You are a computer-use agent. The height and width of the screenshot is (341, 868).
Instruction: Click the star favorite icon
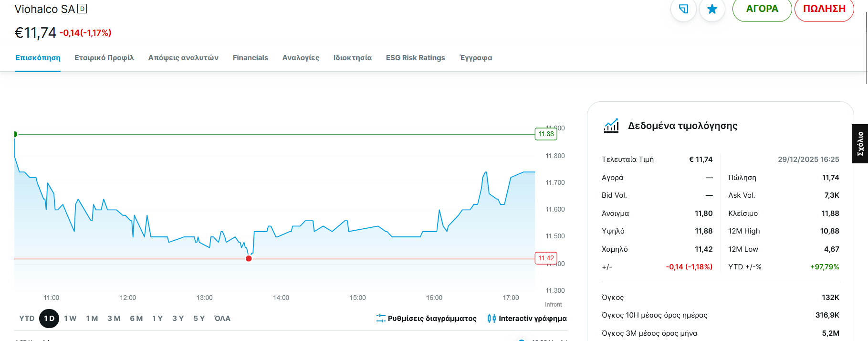(712, 9)
